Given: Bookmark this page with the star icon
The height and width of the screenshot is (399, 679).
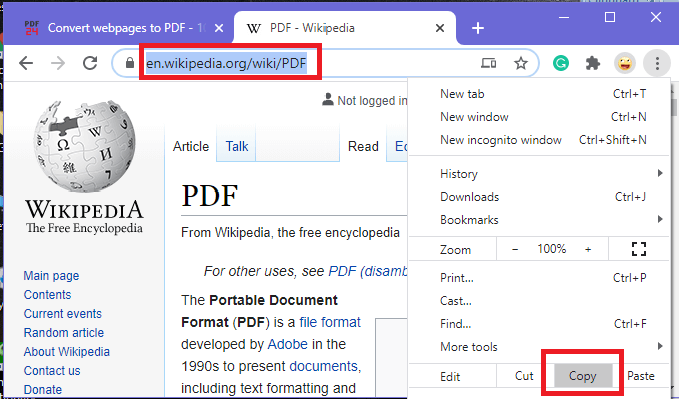Looking at the screenshot, I should tap(521, 63).
